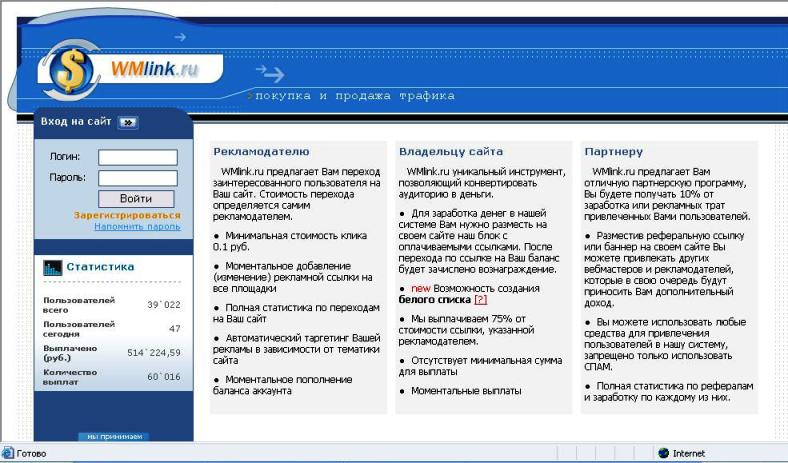The width and height of the screenshot is (788, 463).
Task: Click the Владельцу сайта heading
Action: click(x=451, y=152)
